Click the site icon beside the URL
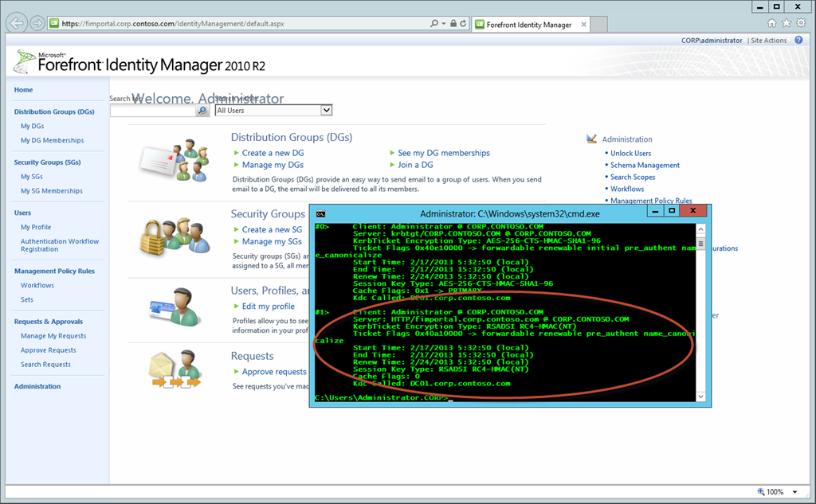The image size is (816, 504). click(53, 23)
